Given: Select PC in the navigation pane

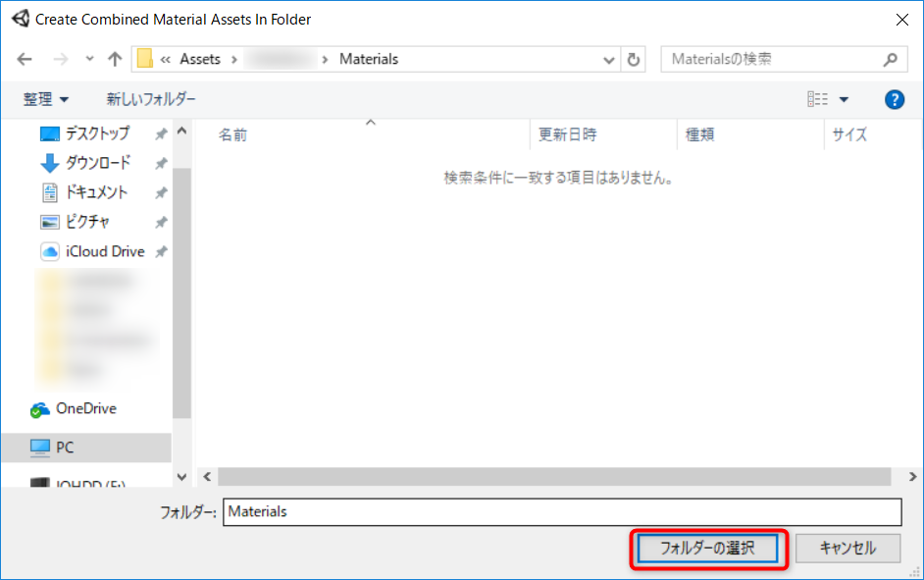Looking at the screenshot, I should 86,448.
